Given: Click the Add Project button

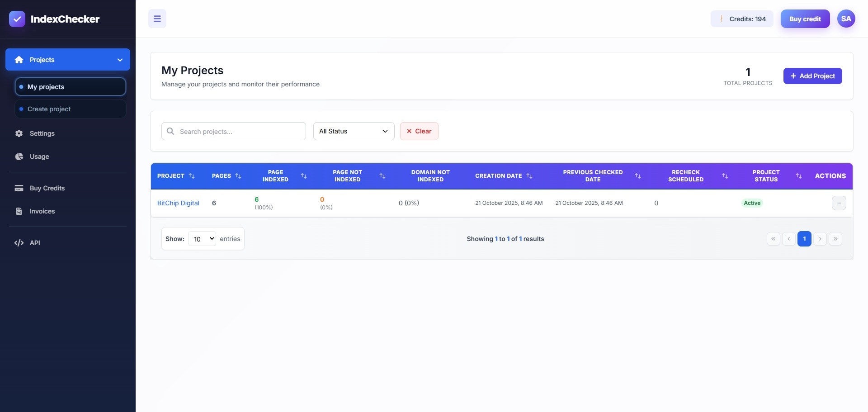Looking at the screenshot, I should tap(812, 76).
